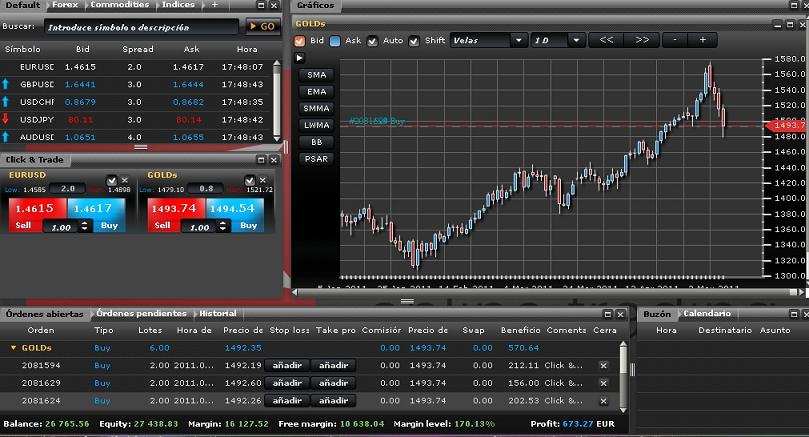This screenshot has height=437, width=809.
Task: Toggle the GOLDs Click & Trade checkbox
Action: point(250,181)
